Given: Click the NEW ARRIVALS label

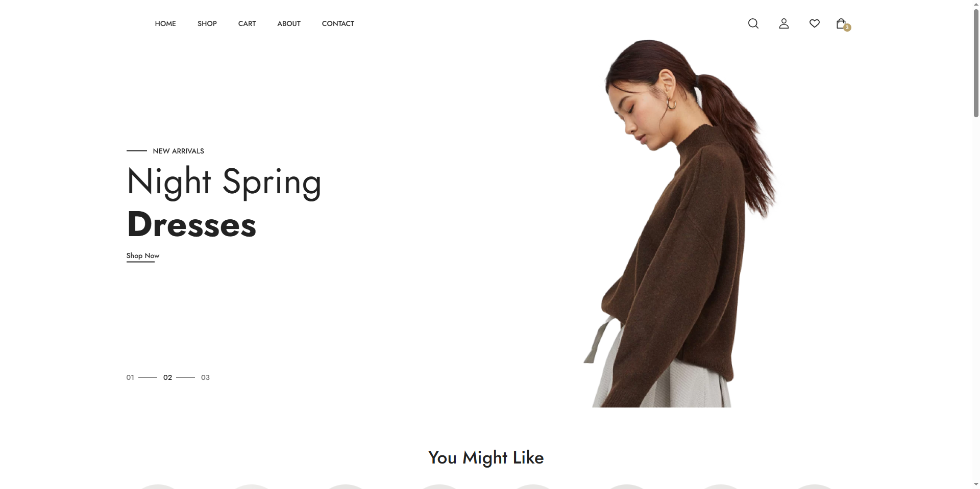Looking at the screenshot, I should tap(178, 151).
